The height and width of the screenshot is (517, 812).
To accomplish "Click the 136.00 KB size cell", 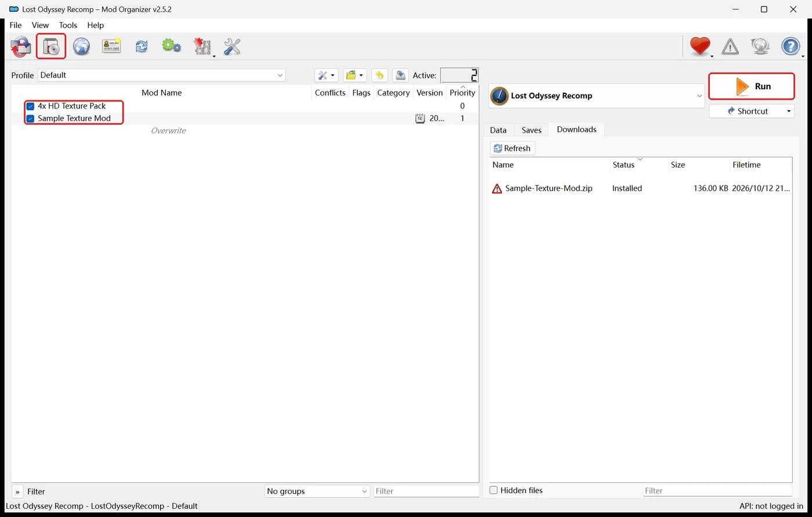I will pos(710,188).
